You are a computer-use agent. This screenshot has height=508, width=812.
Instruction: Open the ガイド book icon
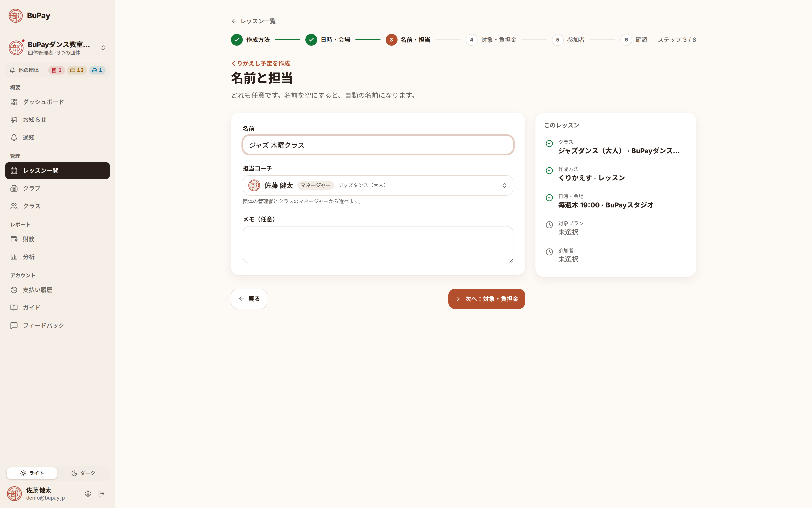point(14,308)
